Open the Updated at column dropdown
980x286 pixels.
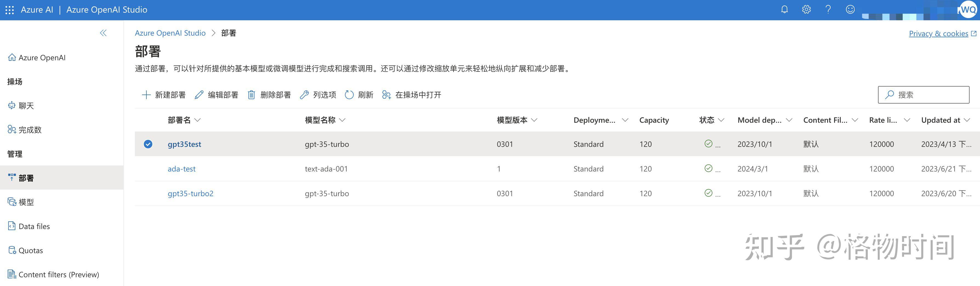967,120
